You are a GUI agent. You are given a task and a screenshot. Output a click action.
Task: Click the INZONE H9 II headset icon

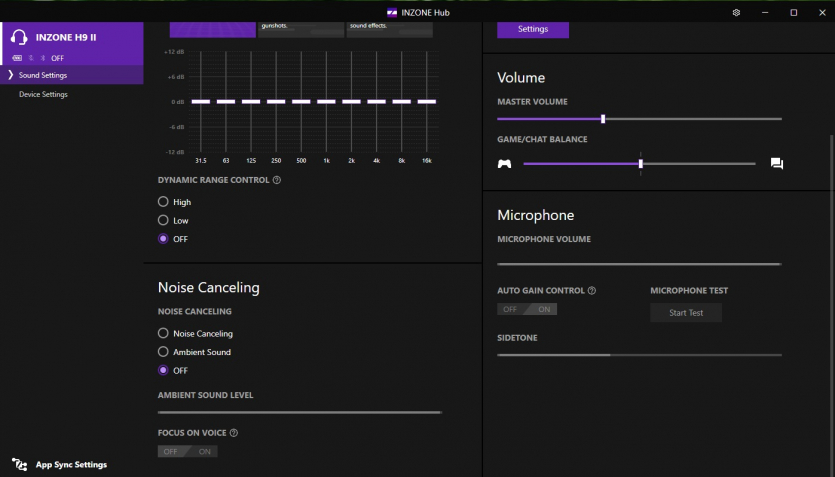tap(18, 37)
